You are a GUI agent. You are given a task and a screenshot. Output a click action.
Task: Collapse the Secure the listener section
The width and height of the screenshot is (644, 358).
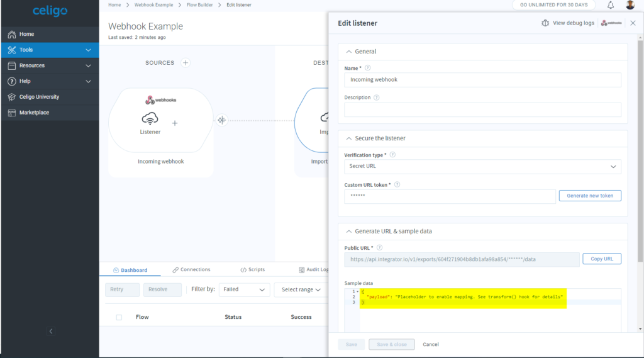(x=348, y=138)
